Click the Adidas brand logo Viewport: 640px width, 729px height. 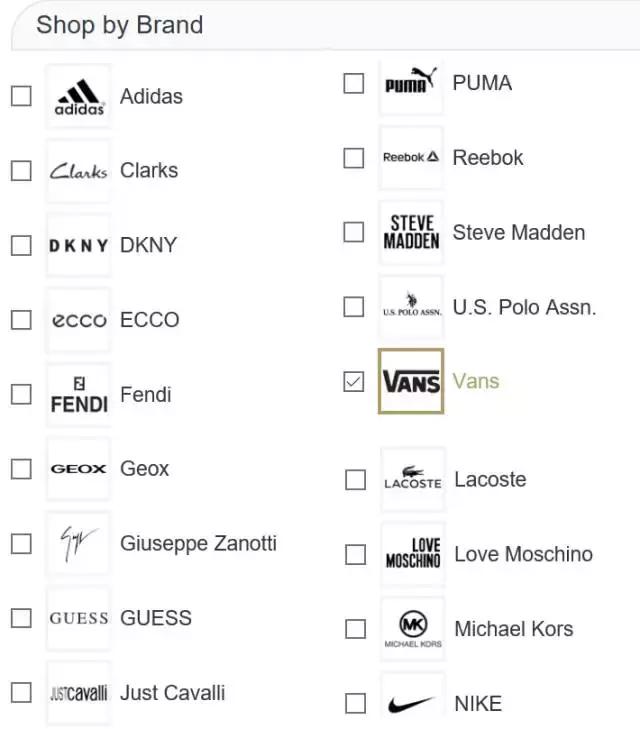click(x=79, y=97)
